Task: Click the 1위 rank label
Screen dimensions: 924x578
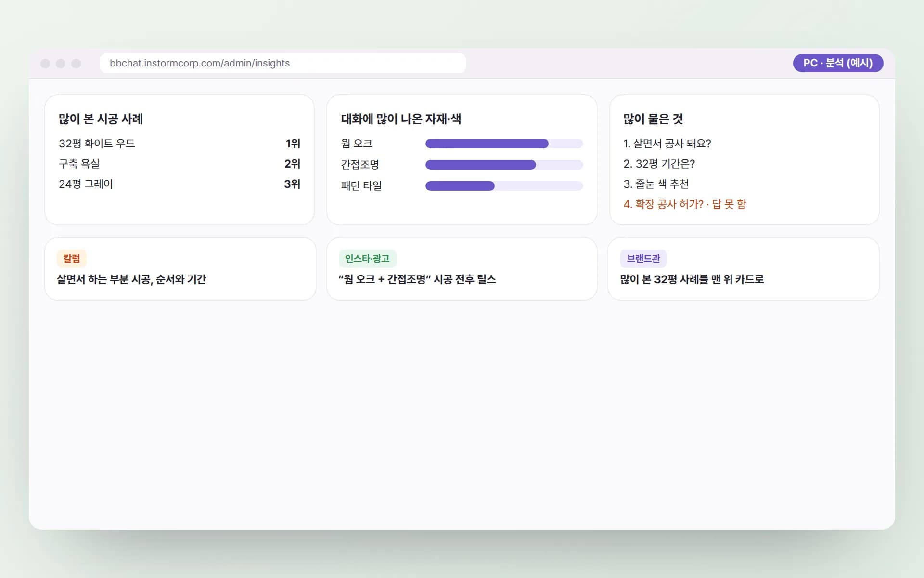Action: (293, 144)
